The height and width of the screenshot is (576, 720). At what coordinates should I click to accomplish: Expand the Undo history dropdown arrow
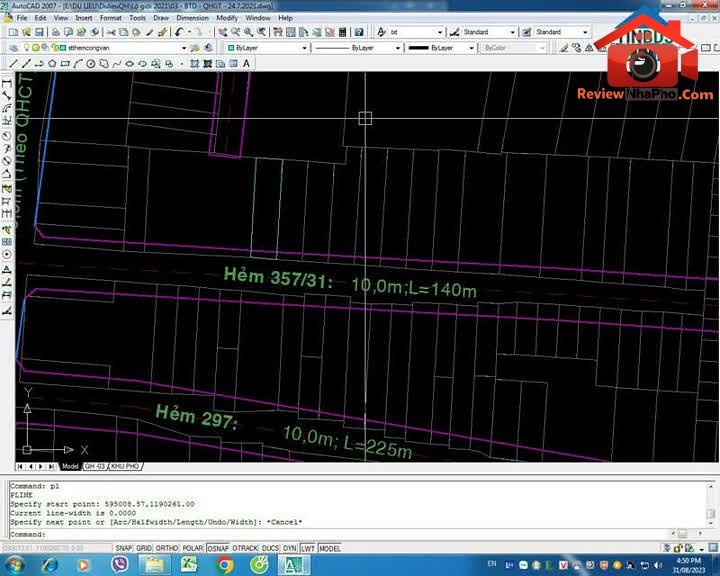click(x=189, y=32)
